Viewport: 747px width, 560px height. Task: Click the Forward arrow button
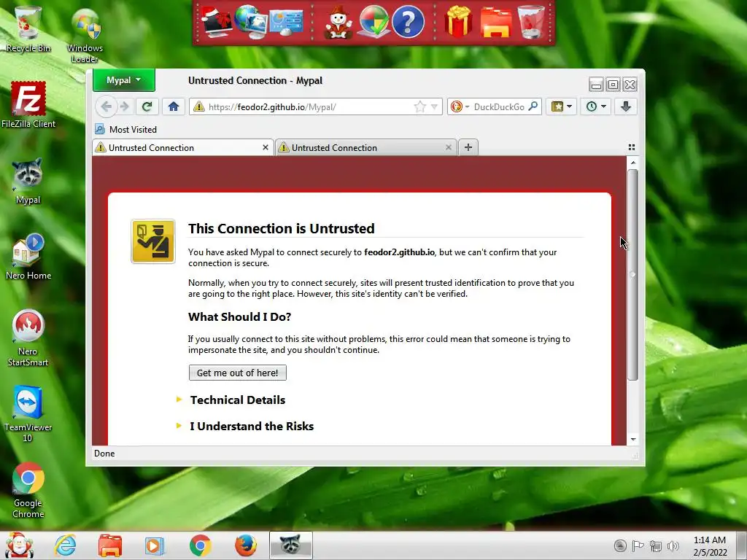pyautogui.click(x=125, y=106)
